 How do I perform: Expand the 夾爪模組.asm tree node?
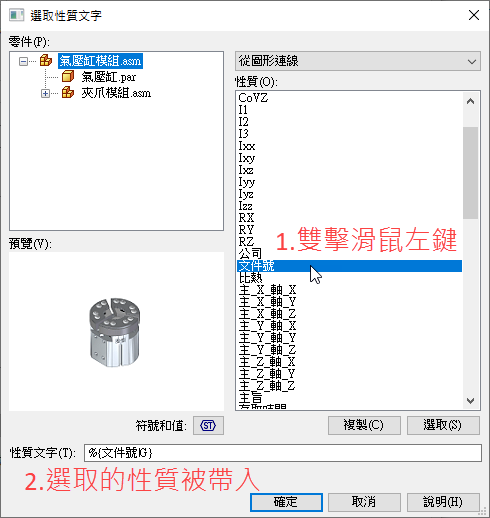click(45, 93)
